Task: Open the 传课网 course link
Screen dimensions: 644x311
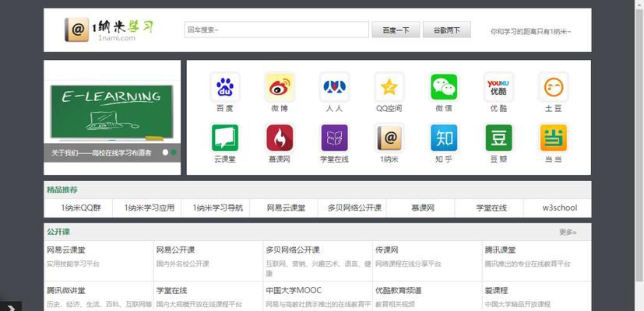Action: click(386, 250)
